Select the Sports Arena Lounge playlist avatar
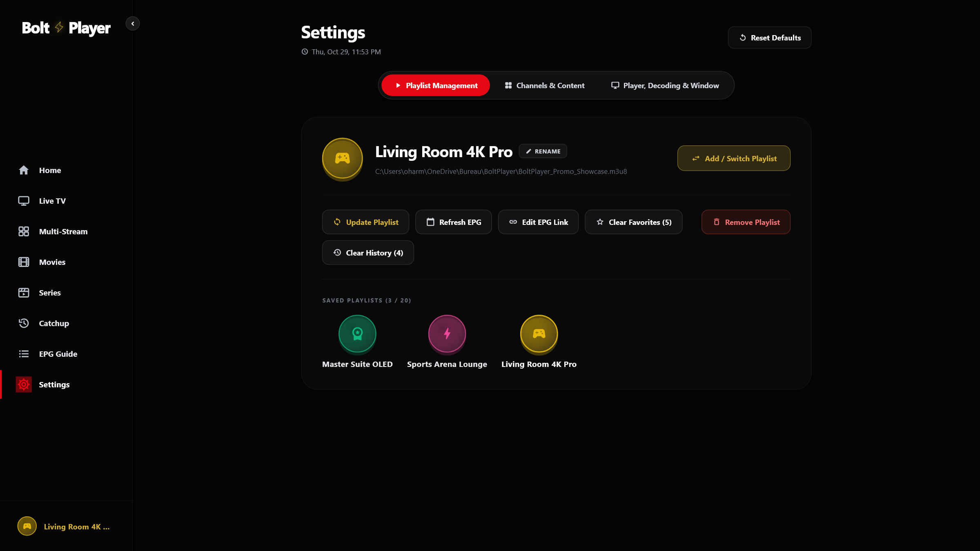Screen dimensions: 980x551 coord(447,333)
